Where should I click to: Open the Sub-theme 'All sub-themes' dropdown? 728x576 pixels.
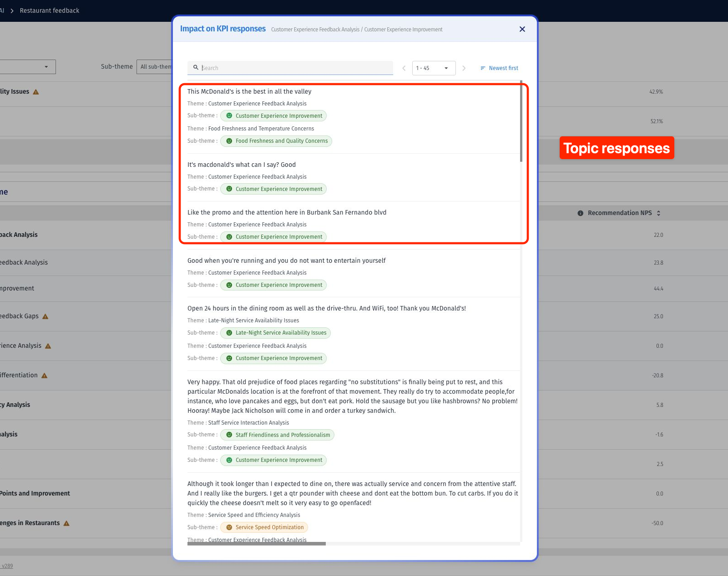pyautogui.click(x=155, y=66)
